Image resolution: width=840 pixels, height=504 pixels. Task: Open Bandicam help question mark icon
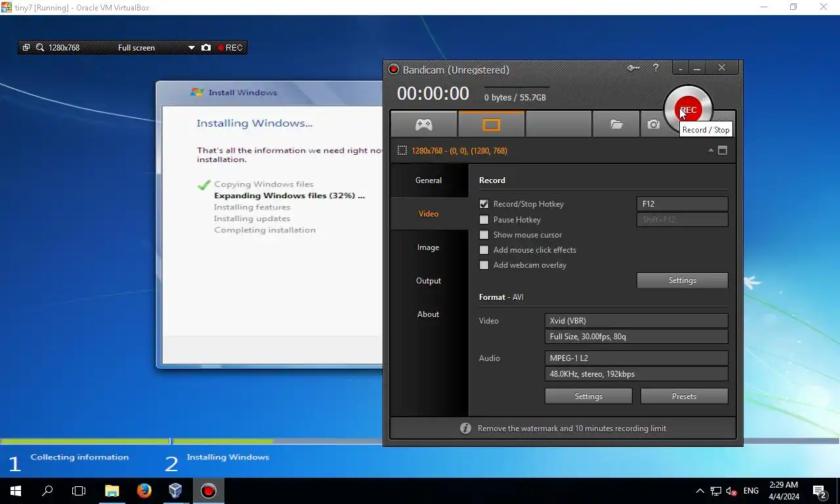(656, 68)
